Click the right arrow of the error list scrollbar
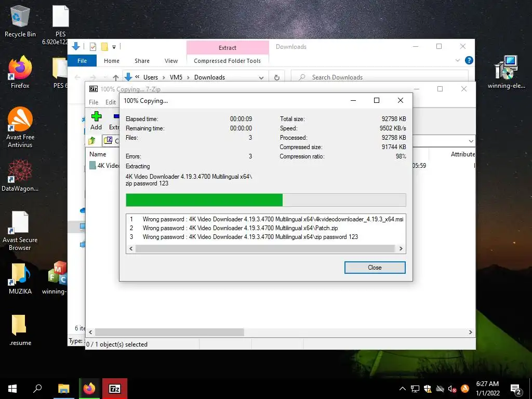 [401, 249]
